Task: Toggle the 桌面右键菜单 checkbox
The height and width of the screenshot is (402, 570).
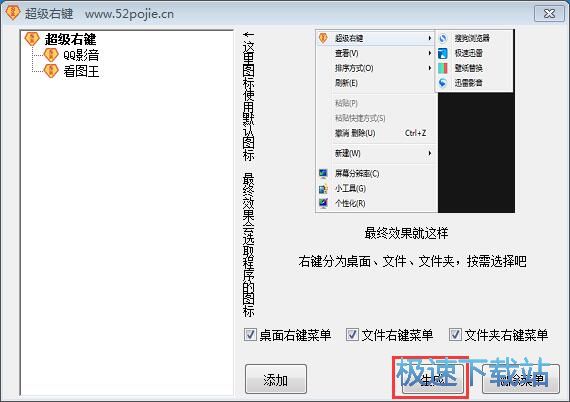Action: click(250, 334)
